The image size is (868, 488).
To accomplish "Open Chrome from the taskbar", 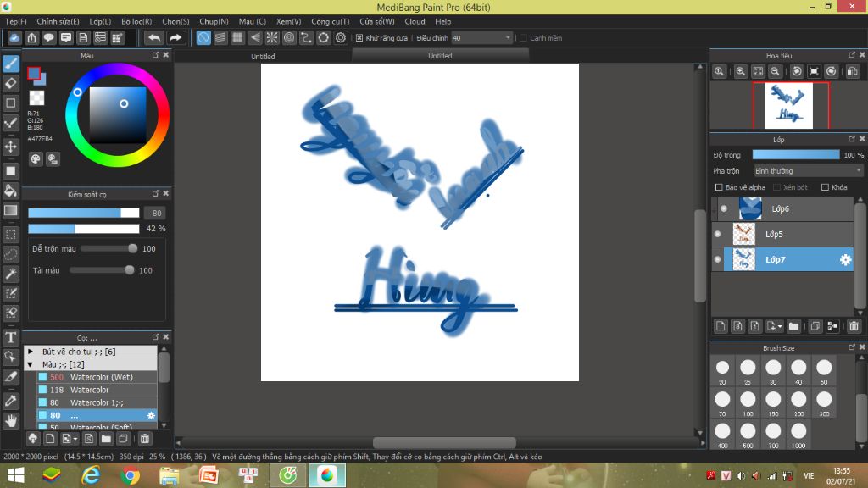I will (130, 475).
